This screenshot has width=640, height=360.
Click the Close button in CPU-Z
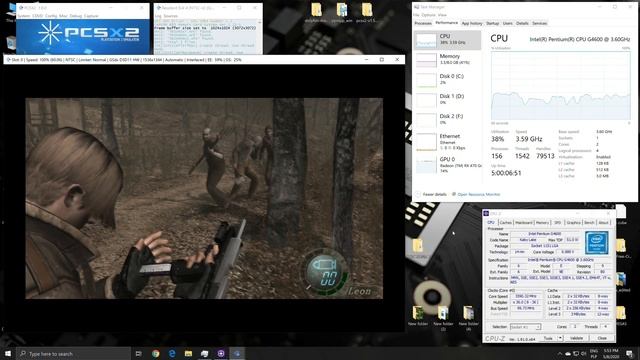[602, 338]
